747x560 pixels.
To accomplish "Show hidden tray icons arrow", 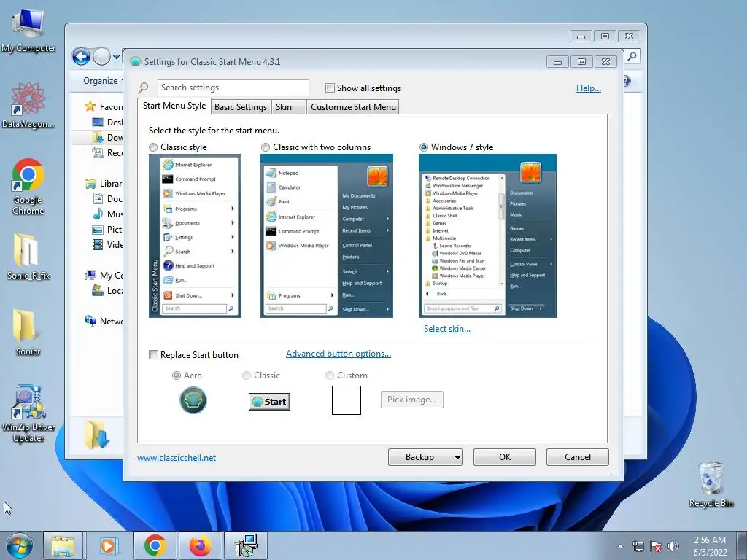I will (x=620, y=546).
